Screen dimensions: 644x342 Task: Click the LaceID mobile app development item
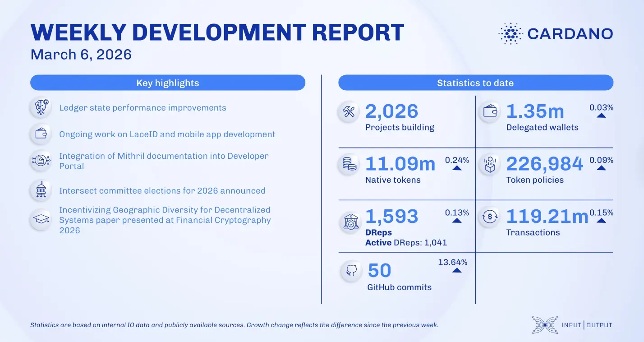(167, 134)
